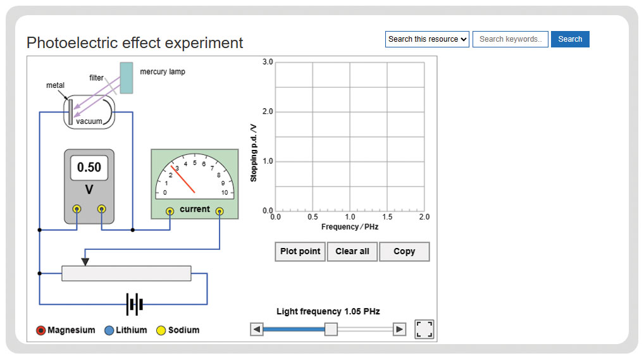Click the light frequency slider handle
Viewport: 644px width, 358px height.
point(331,330)
